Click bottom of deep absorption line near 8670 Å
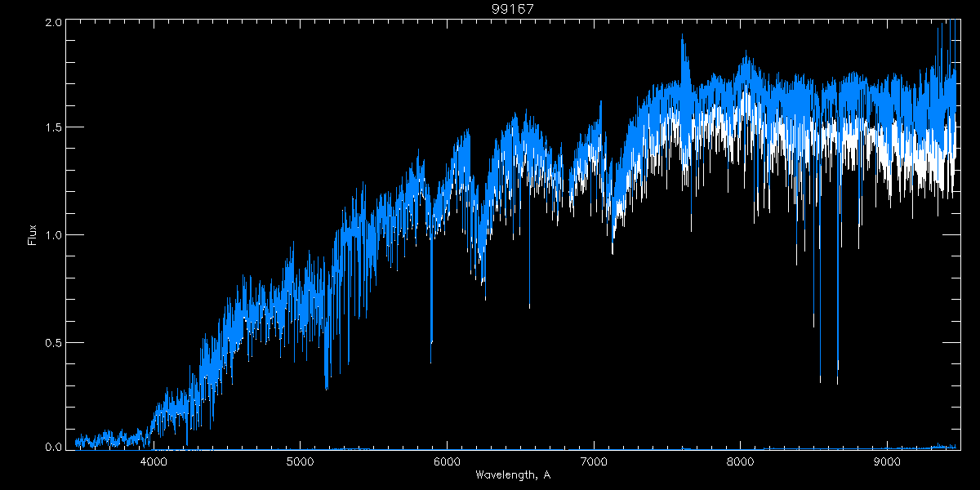 (x=837, y=382)
